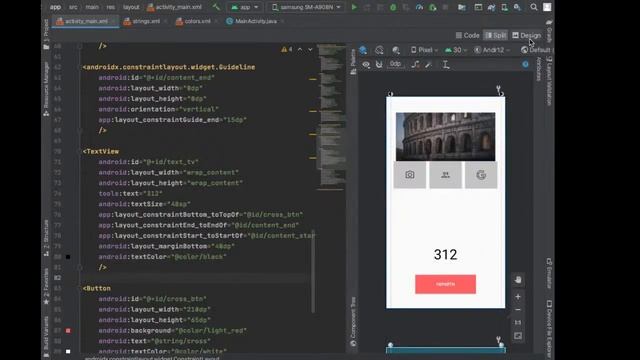Click the res breadcrumb in navigation bar
Screen dimensions: 640x360
(x=111, y=7)
